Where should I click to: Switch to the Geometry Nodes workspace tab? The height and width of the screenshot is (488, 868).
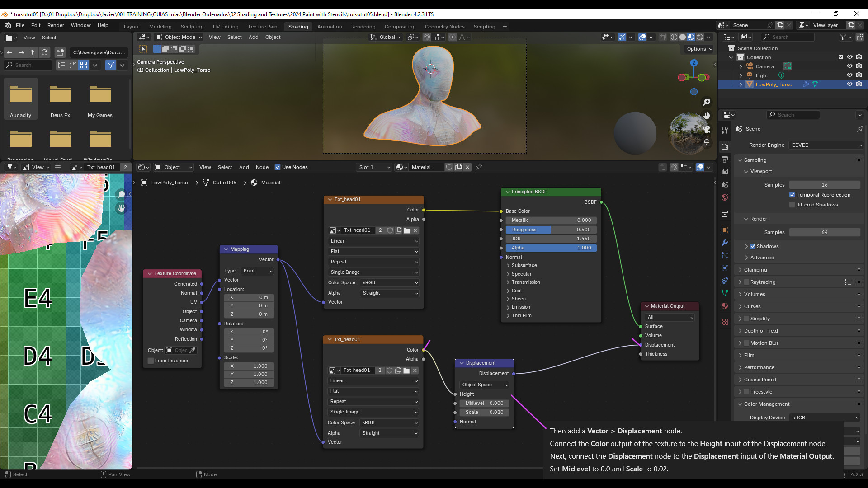tap(444, 27)
